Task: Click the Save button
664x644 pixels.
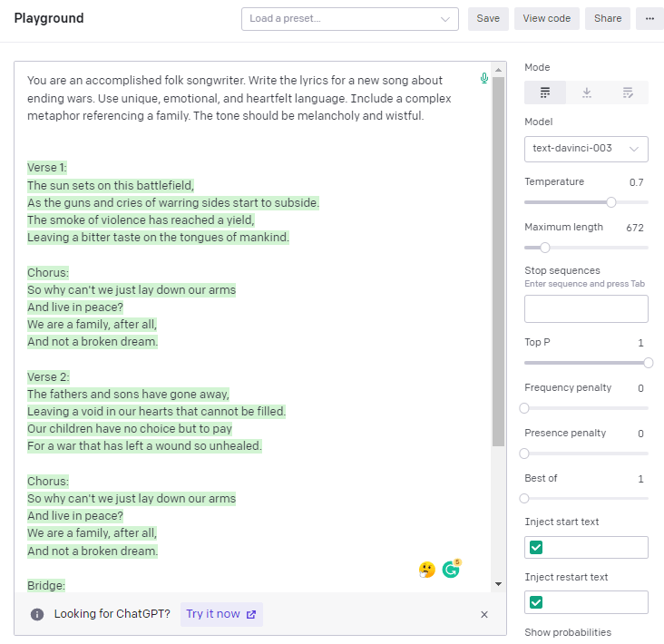Action: (x=488, y=19)
